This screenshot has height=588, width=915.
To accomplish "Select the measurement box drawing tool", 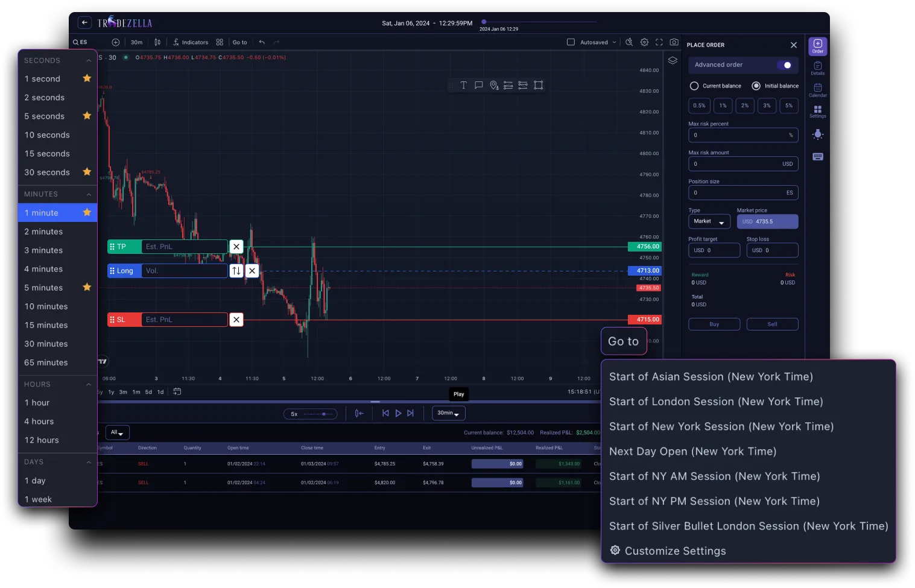I will [539, 85].
